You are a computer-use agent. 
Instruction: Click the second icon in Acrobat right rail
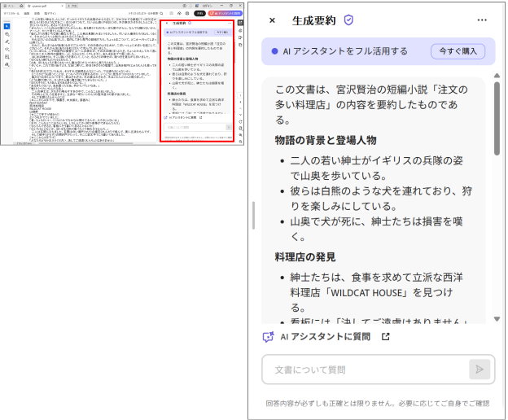tap(240, 31)
